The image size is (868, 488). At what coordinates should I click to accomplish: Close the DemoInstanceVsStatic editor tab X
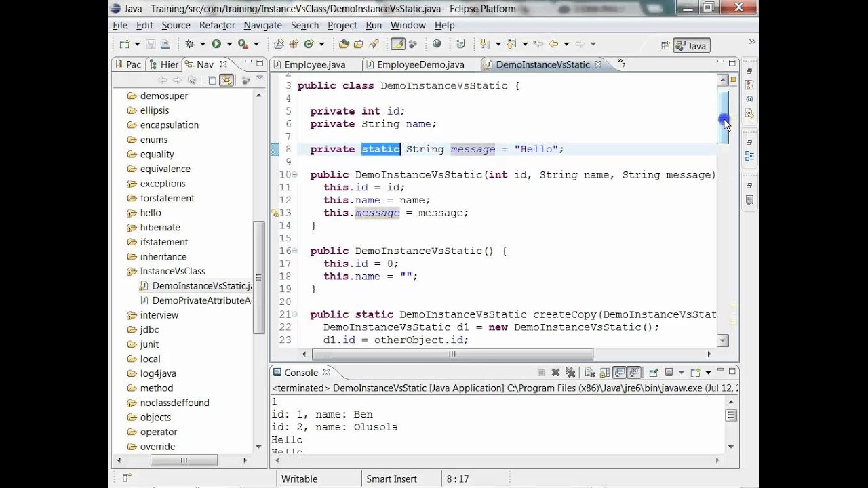click(598, 64)
